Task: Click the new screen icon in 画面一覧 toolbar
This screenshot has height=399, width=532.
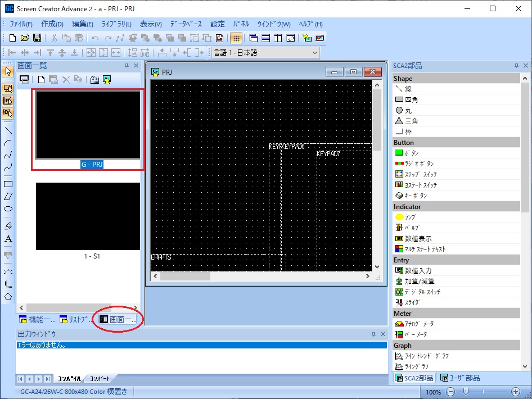Action: pos(41,80)
